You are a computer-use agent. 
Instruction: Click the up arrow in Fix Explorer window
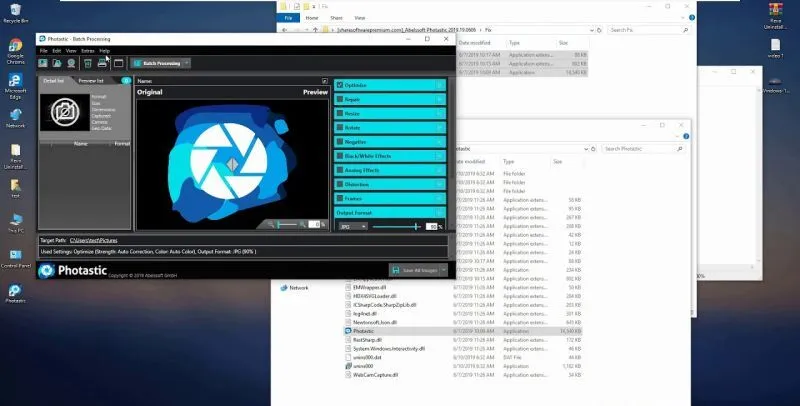click(316, 30)
